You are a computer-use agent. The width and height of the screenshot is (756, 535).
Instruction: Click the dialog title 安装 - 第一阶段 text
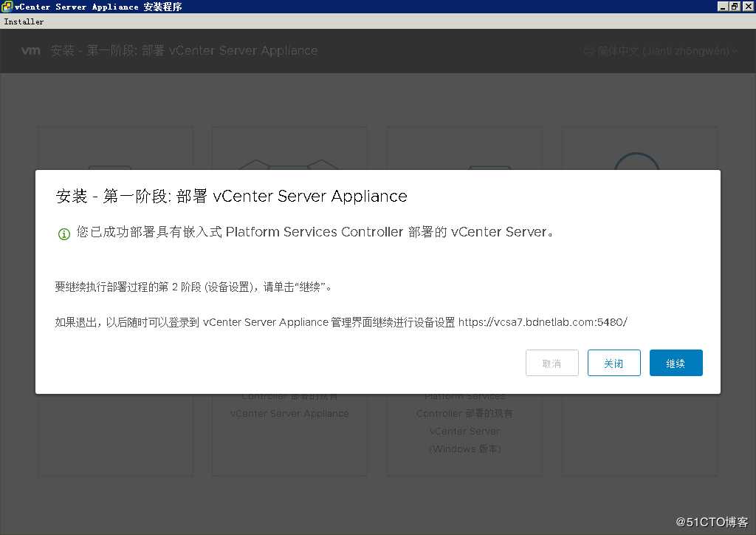tap(231, 196)
